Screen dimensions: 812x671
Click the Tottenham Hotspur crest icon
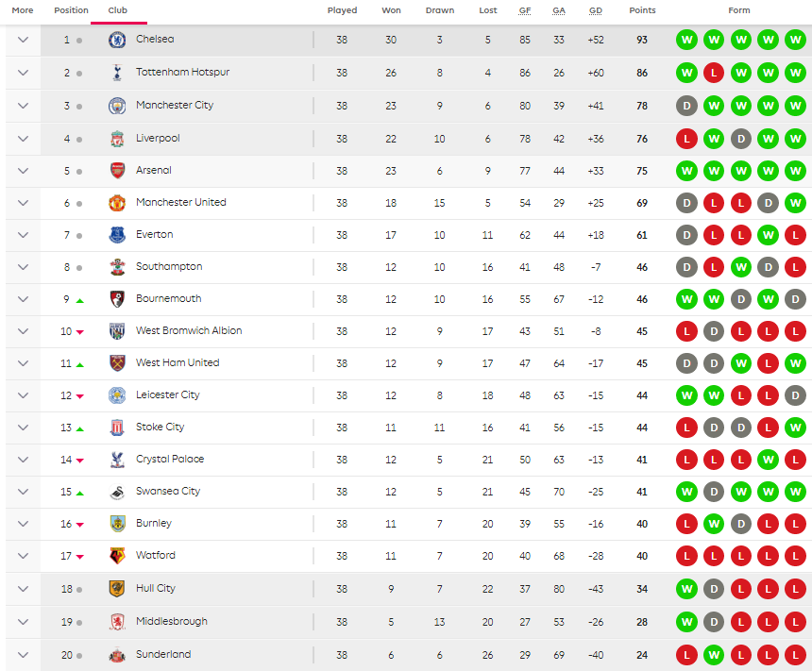point(117,73)
